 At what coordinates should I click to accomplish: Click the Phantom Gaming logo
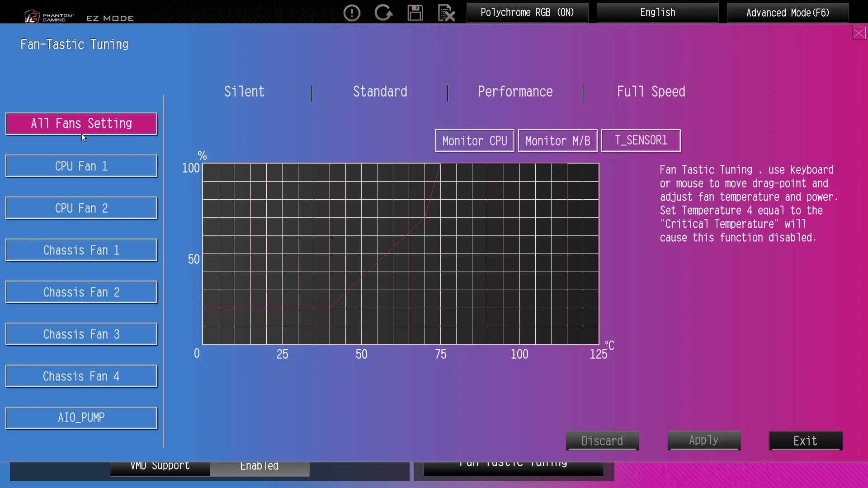49,17
